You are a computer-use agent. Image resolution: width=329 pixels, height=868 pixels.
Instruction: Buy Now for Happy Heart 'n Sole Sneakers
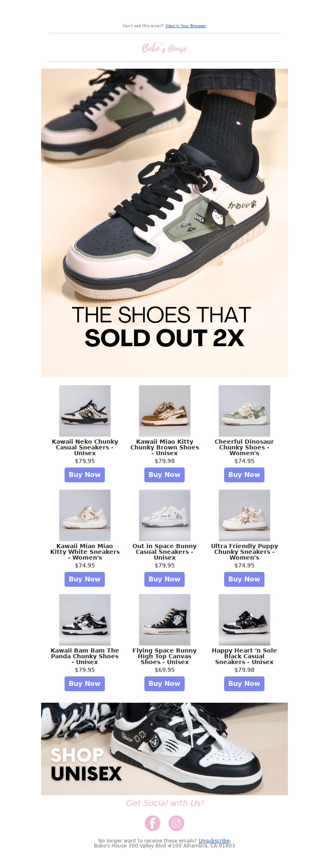point(244,684)
